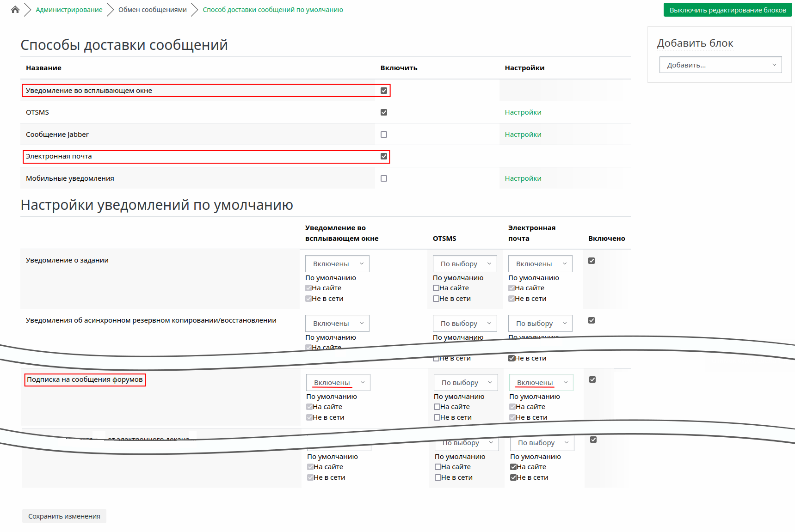Open the Добавить... block dropdown
Image resolution: width=795 pixels, height=532 pixels.
(721, 65)
